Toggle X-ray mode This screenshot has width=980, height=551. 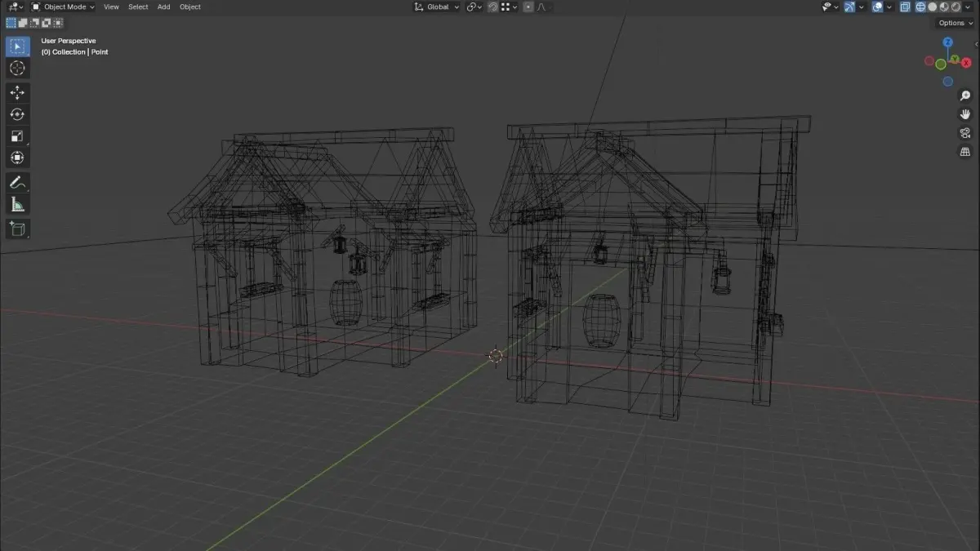pos(905,7)
